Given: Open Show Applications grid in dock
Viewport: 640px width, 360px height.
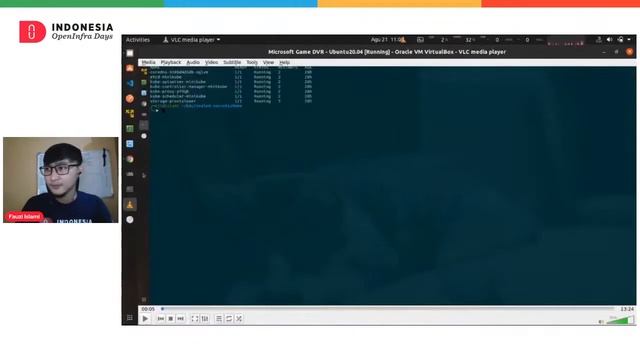Looking at the screenshot, I should click(130, 318).
